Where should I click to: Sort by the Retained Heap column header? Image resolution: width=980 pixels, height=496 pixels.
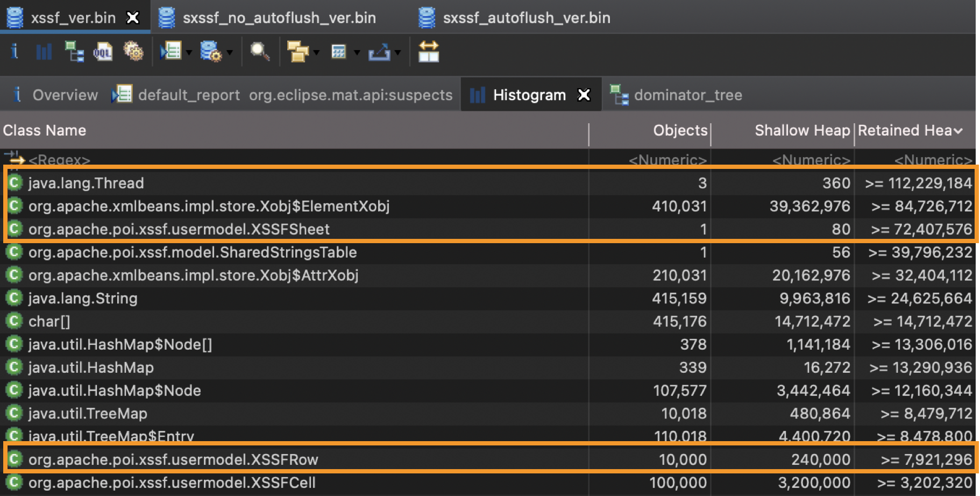click(915, 131)
